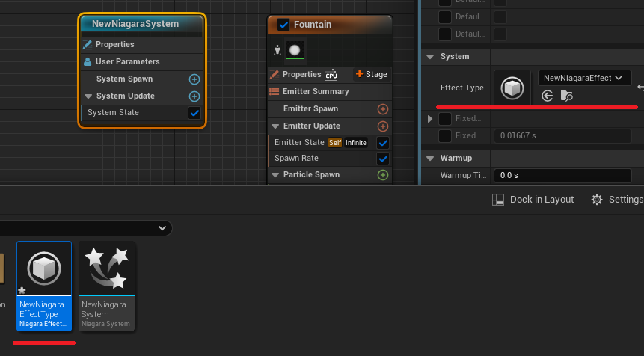
Task: Click the NewNiagaraSystem node header
Action: click(x=141, y=24)
